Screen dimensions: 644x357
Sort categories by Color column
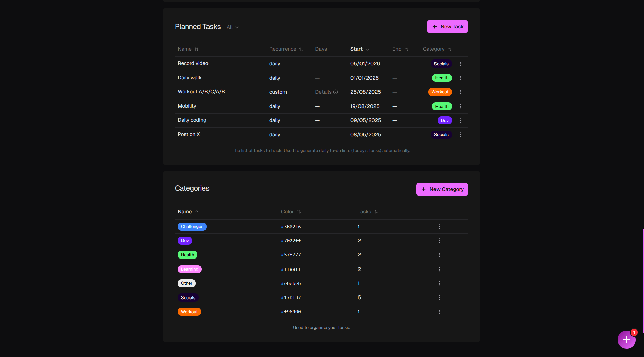click(291, 212)
